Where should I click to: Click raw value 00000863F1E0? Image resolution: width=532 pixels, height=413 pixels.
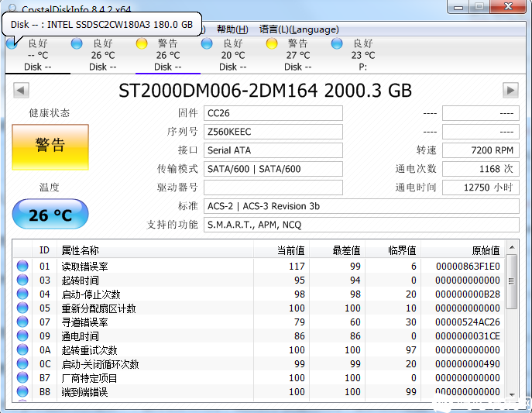click(x=468, y=267)
